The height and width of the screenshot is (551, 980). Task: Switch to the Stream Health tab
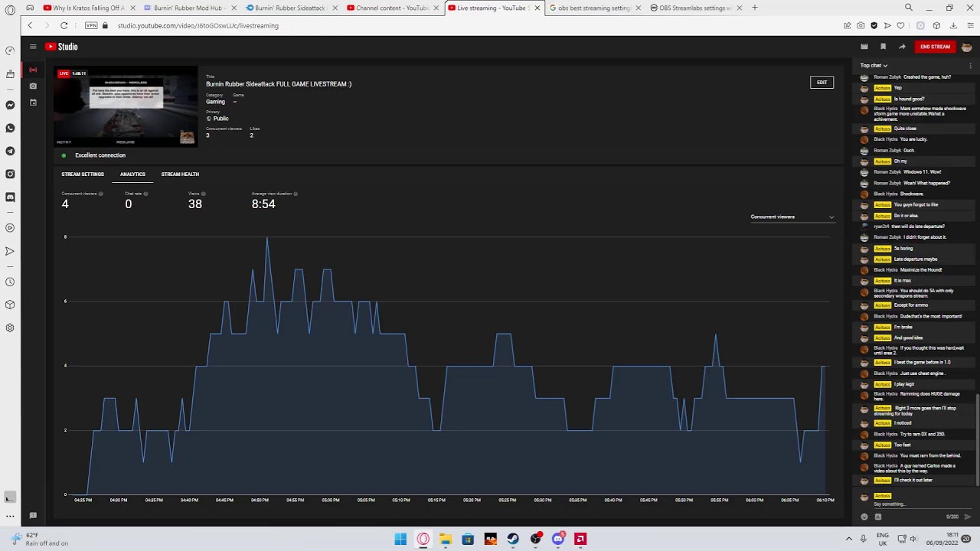[180, 174]
